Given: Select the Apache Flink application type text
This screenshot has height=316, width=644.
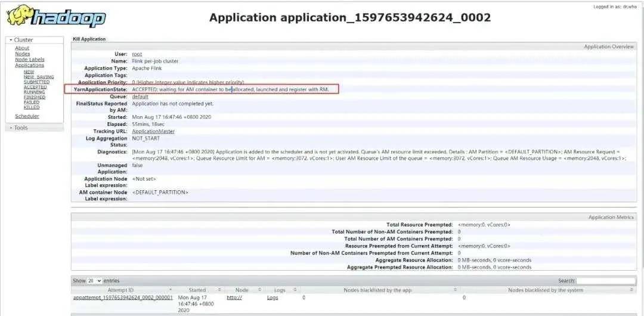Looking at the screenshot, I should point(147,68).
